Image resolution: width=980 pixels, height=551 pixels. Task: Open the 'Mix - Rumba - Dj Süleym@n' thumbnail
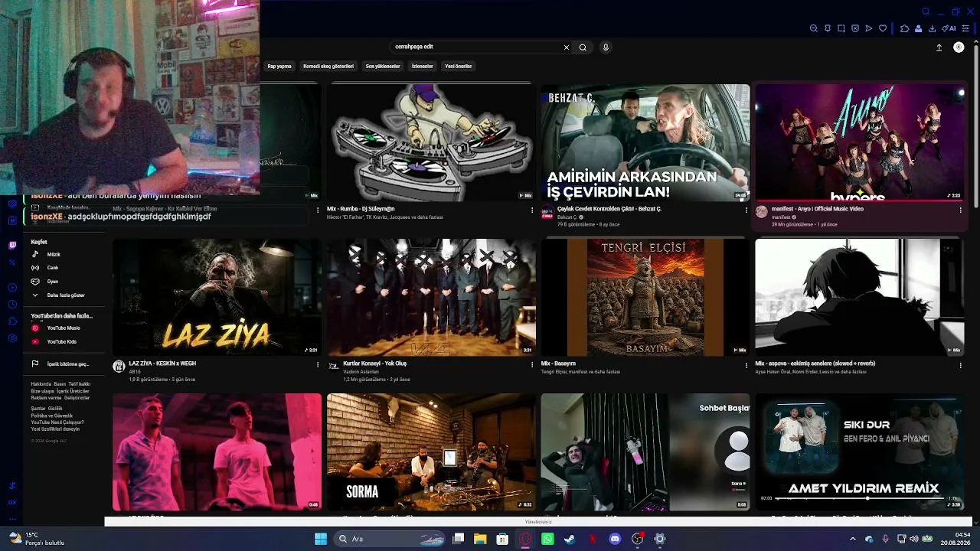point(431,142)
